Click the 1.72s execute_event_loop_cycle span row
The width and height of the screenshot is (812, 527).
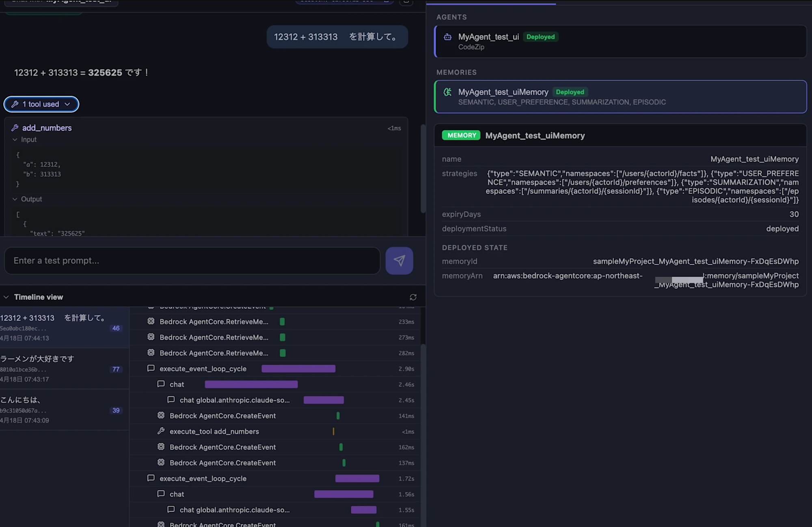pos(203,479)
